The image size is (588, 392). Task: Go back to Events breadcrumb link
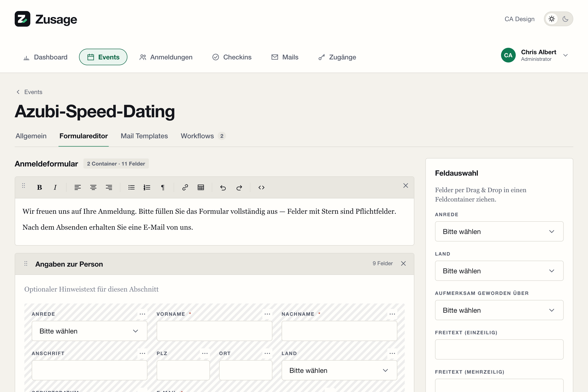coord(29,92)
